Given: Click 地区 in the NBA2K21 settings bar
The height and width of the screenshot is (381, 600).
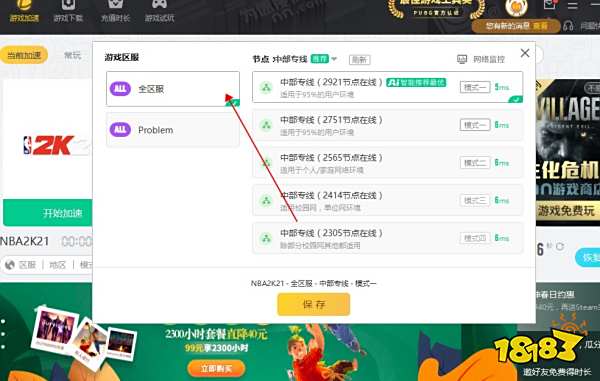Looking at the screenshot, I should tap(57, 265).
